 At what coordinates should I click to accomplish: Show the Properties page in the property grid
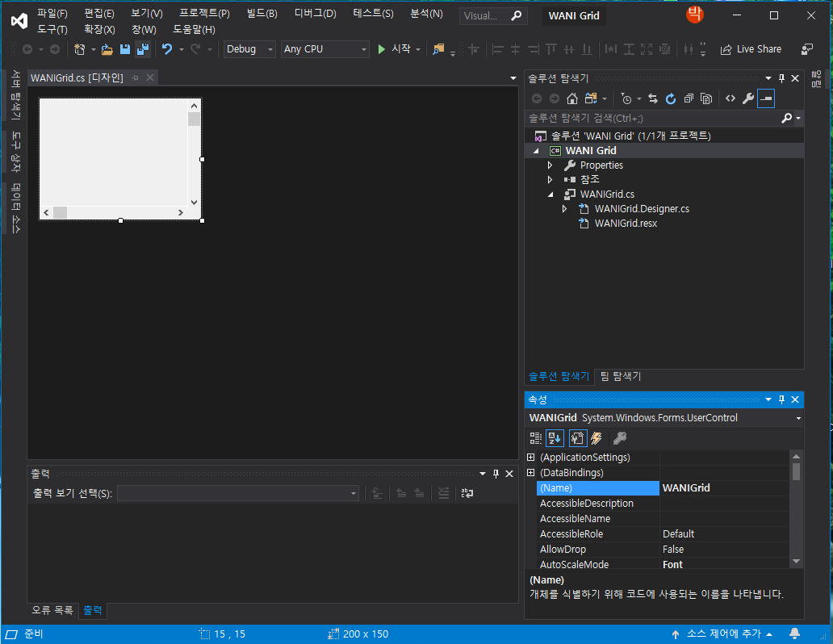tap(577, 438)
